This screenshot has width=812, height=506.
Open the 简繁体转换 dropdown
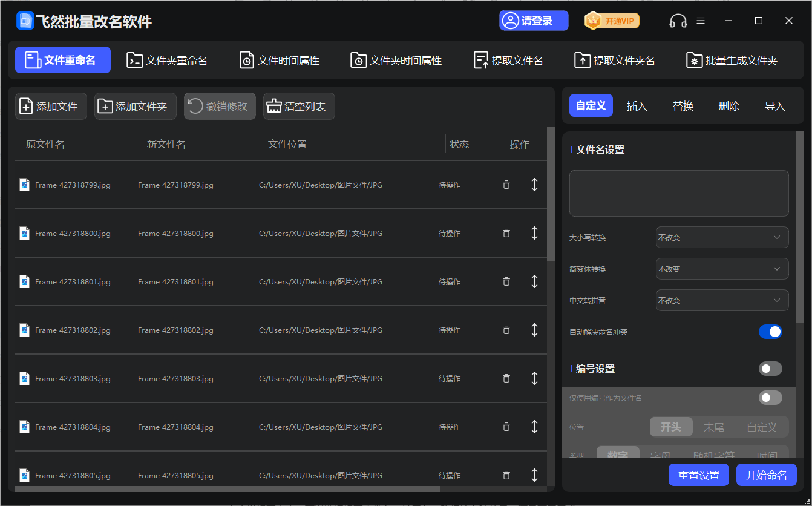pyautogui.click(x=721, y=269)
